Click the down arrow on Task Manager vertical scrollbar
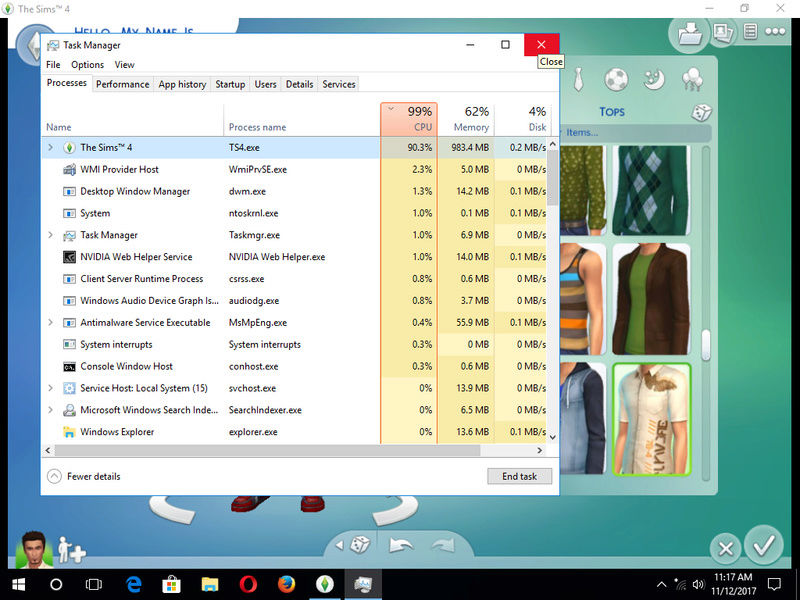800x600 pixels. click(x=553, y=437)
